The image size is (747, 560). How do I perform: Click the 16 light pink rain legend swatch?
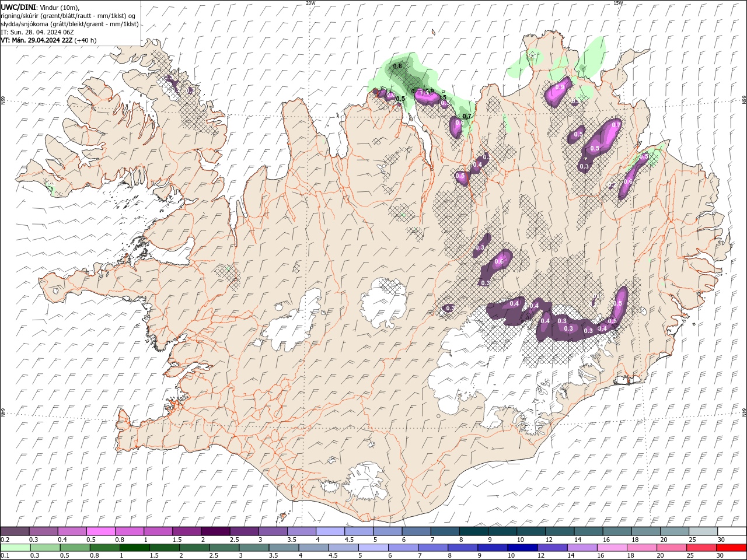point(612,547)
